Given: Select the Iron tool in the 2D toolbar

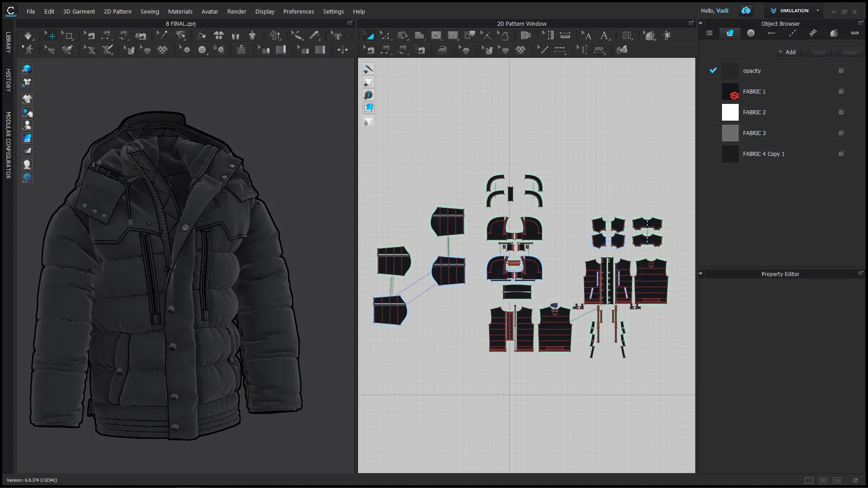Looking at the screenshot, I should (x=443, y=50).
